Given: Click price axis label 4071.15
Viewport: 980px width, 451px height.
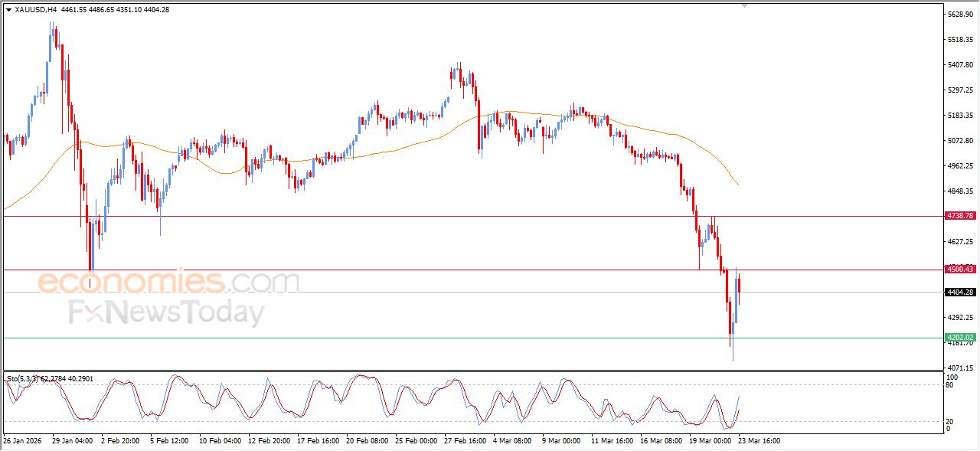Looking at the screenshot, I should [x=960, y=368].
